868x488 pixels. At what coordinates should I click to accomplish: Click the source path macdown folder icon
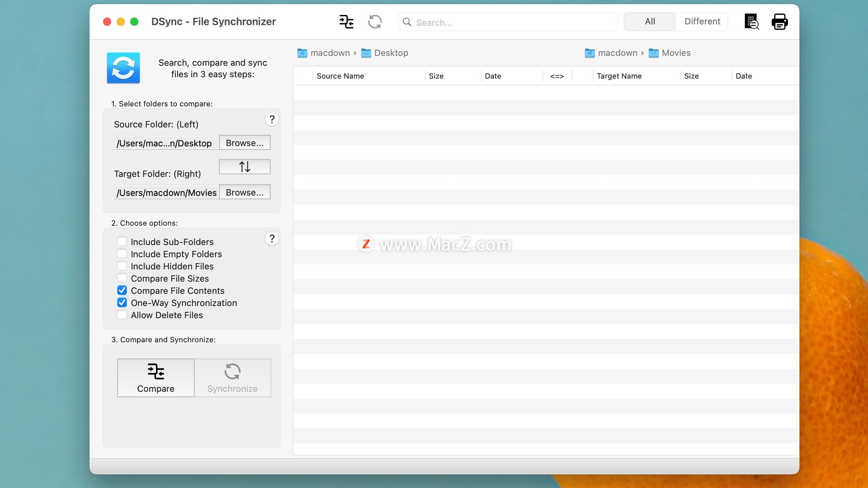[x=302, y=53]
